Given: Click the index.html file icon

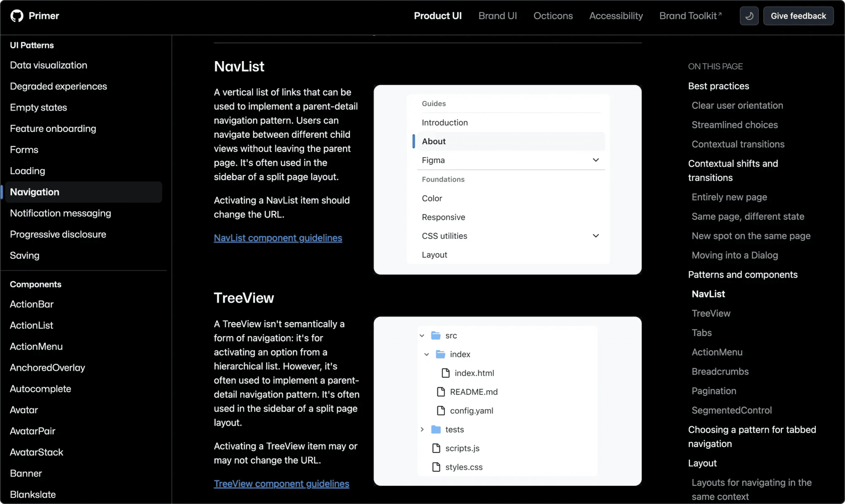Looking at the screenshot, I should (445, 373).
